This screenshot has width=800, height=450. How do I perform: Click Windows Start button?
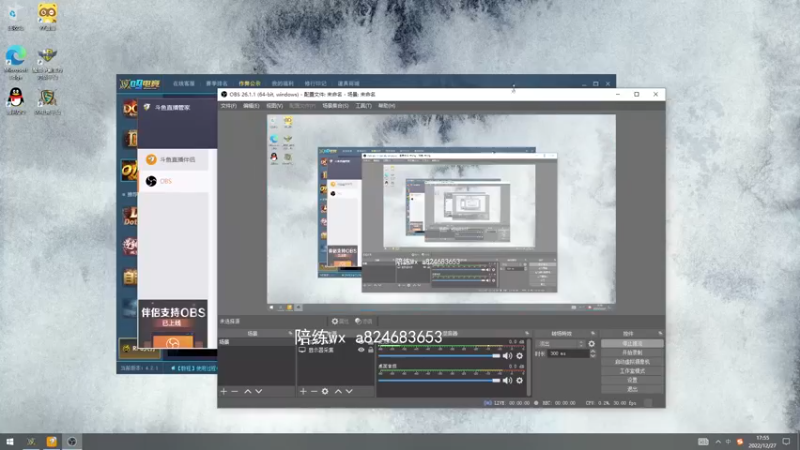[10, 441]
